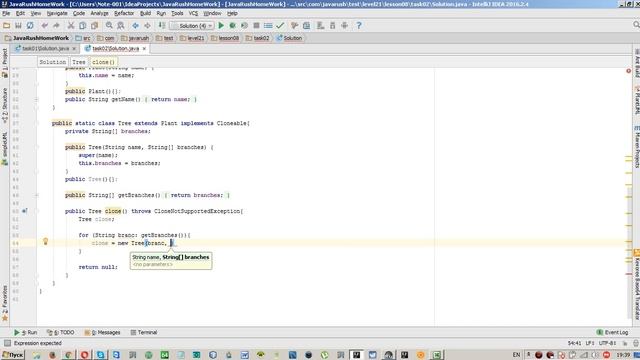The height and width of the screenshot is (360, 640).
Task: Click the Cut scissors icon
Action: [x=71, y=25]
